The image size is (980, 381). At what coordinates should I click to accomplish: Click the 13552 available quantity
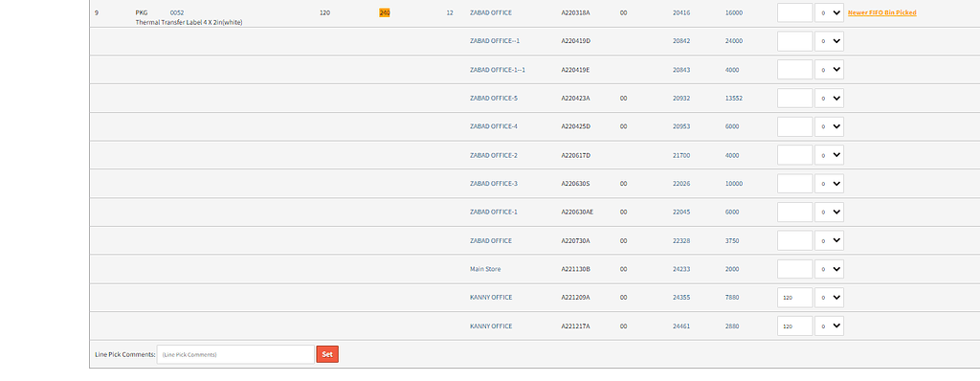coord(734,99)
